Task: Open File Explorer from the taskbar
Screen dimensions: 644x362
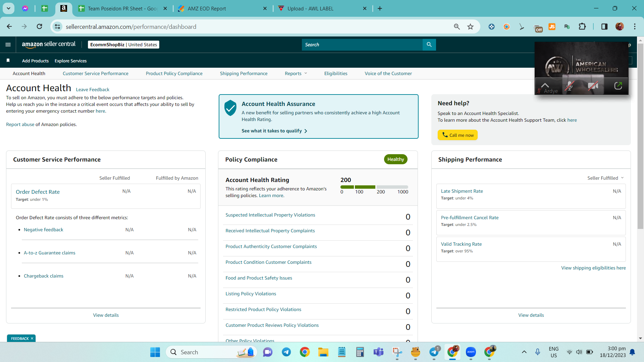Action: (323, 352)
